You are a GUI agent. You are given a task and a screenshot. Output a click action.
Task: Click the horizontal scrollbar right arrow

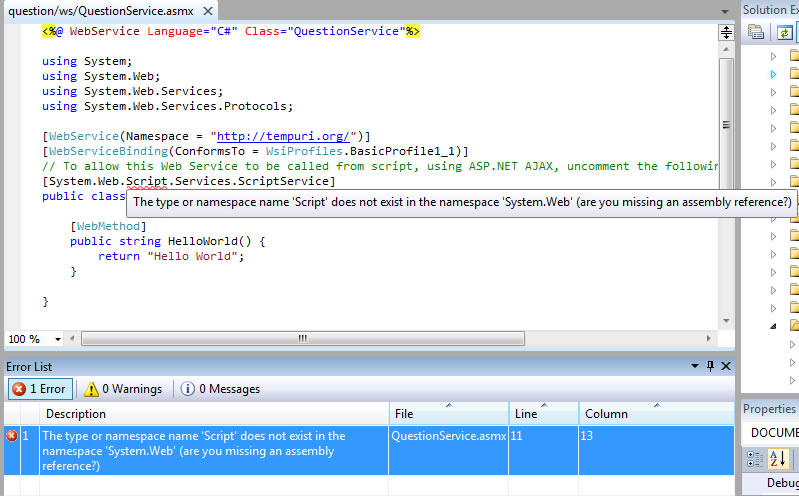tap(708, 338)
